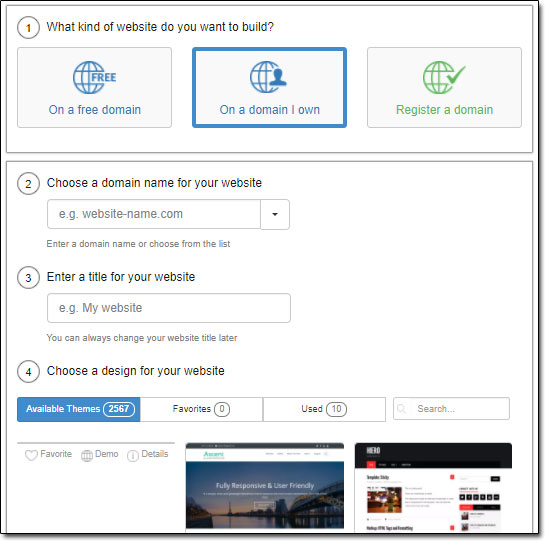
Task: Click the theme Search box
Action: [x=451, y=409]
